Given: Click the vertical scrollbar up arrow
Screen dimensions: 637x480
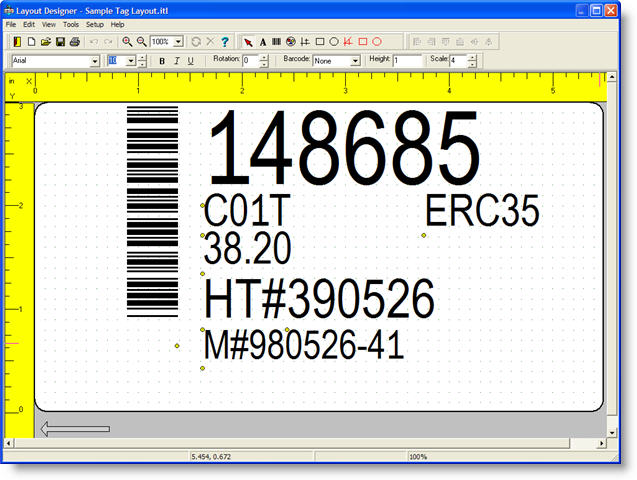Looking at the screenshot, I should click(612, 77).
